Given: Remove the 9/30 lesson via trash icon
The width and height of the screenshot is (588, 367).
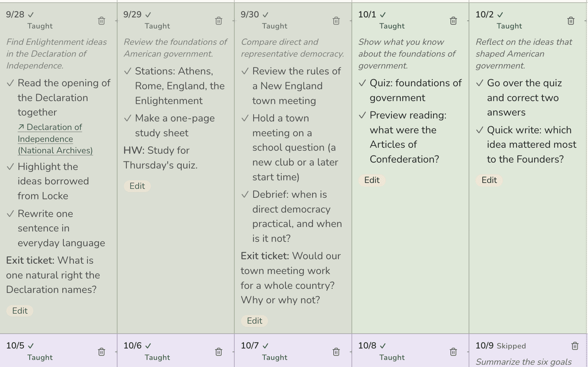Looking at the screenshot, I should (336, 21).
